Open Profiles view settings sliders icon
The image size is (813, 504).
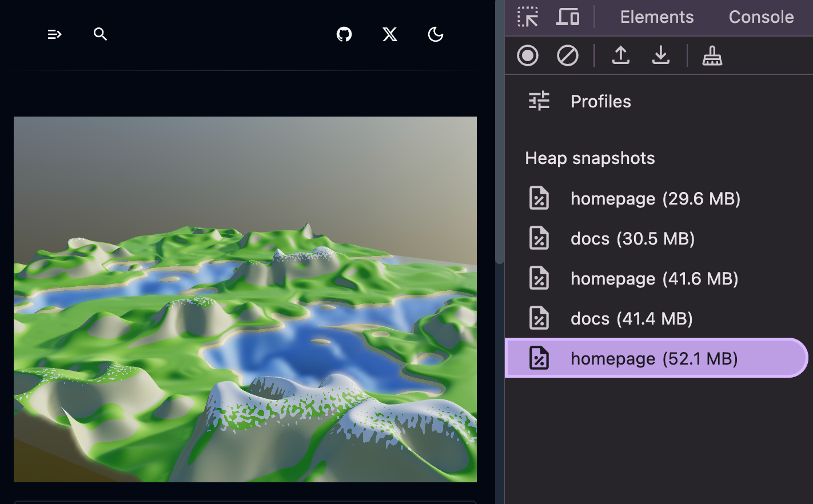pos(538,101)
